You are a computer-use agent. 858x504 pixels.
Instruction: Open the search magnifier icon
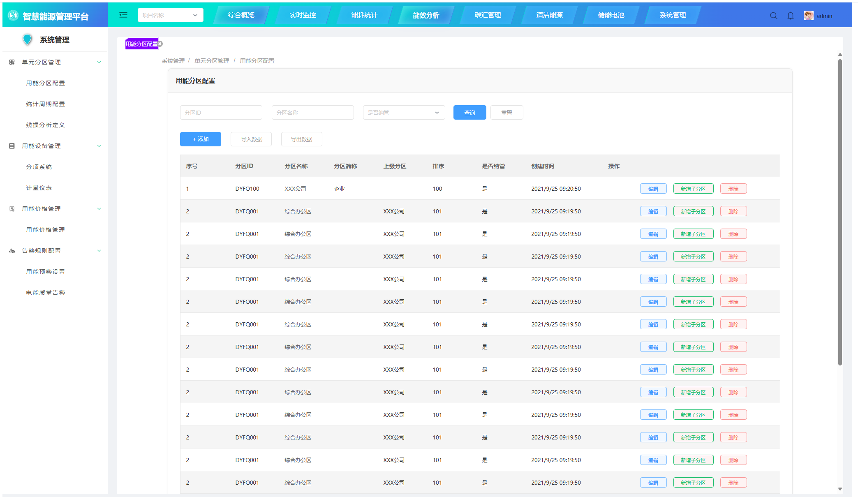pyautogui.click(x=773, y=16)
